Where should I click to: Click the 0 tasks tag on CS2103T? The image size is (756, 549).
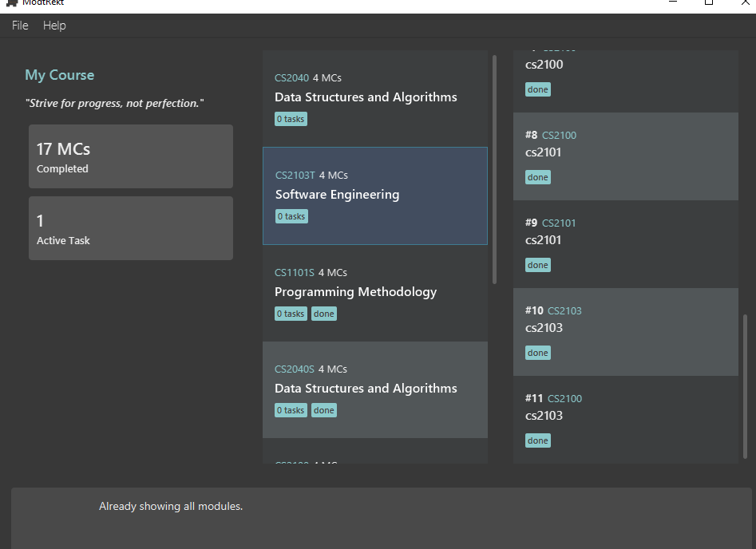pyautogui.click(x=291, y=216)
